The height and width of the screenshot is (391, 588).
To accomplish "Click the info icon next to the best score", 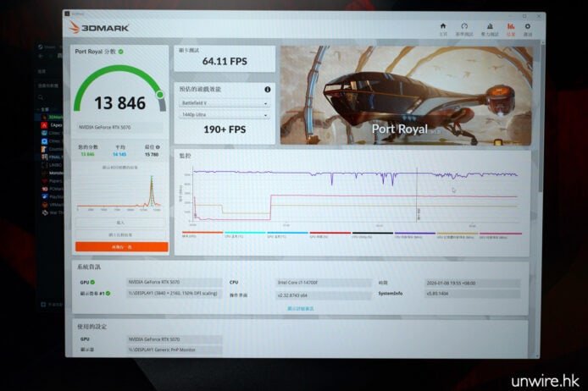I will pos(158,147).
